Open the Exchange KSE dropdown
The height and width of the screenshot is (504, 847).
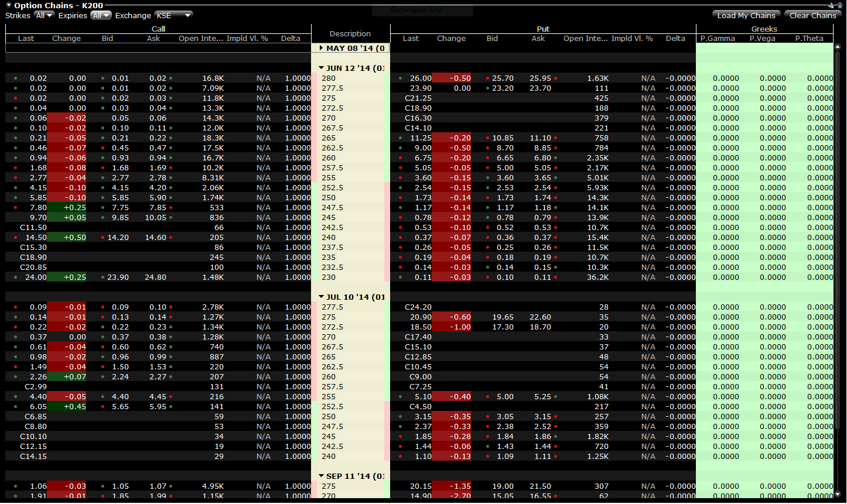[173, 15]
